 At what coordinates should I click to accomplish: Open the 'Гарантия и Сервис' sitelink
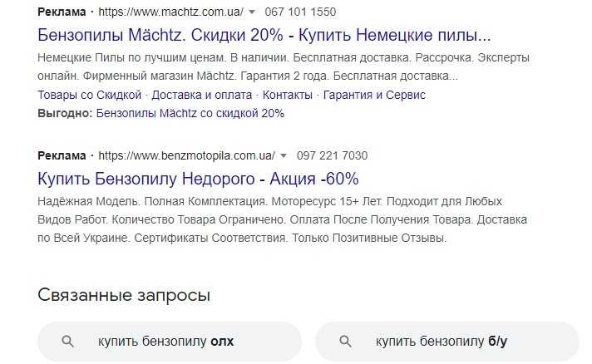tap(374, 95)
